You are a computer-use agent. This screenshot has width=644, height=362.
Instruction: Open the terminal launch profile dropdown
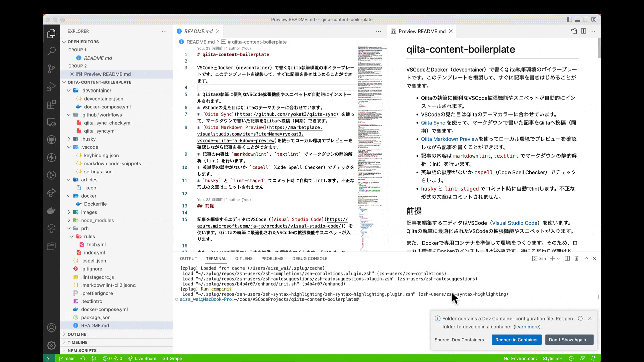[558, 258]
